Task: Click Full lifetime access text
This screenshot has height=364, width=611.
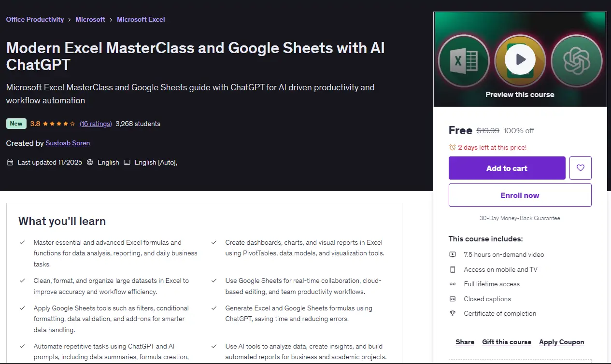Action: [492, 284]
